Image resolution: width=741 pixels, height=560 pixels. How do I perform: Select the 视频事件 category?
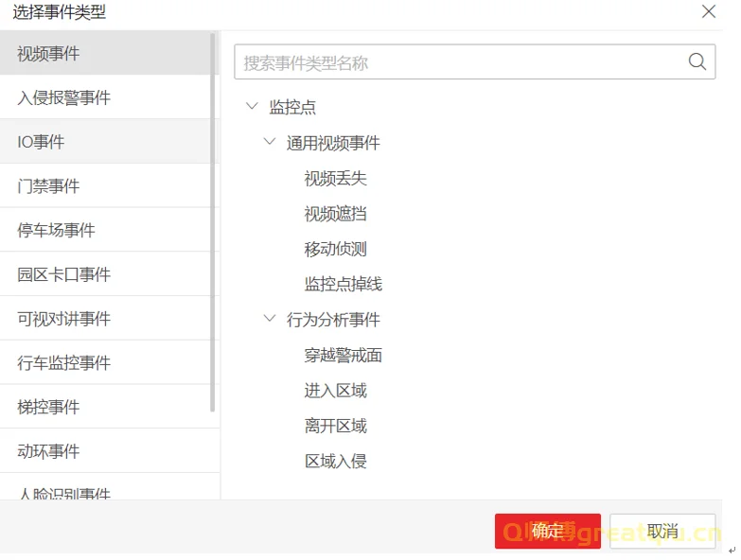point(49,54)
